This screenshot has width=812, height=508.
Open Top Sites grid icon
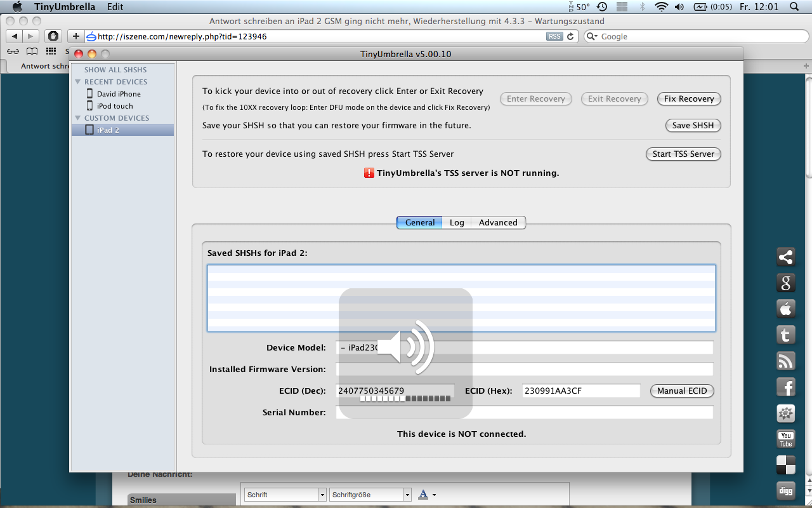point(51,51)
